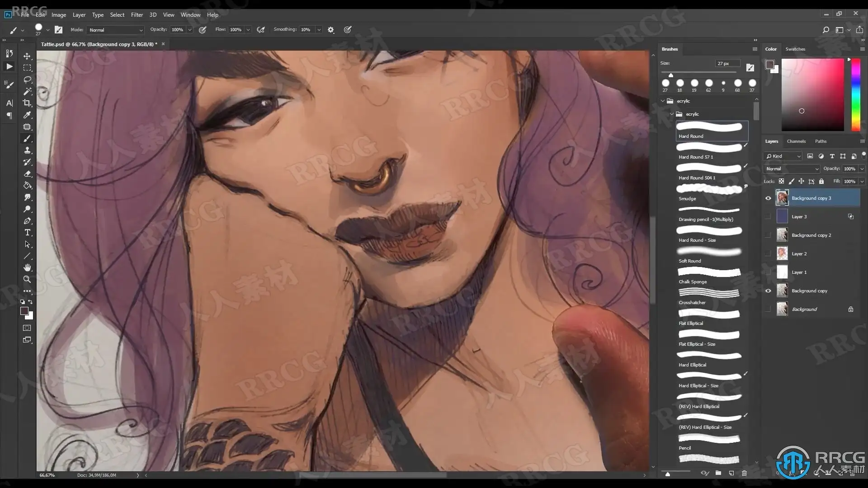This screenshot has width=868, height=488.
Task: Open the Filter menu
Action: click(x=137, y=15)
